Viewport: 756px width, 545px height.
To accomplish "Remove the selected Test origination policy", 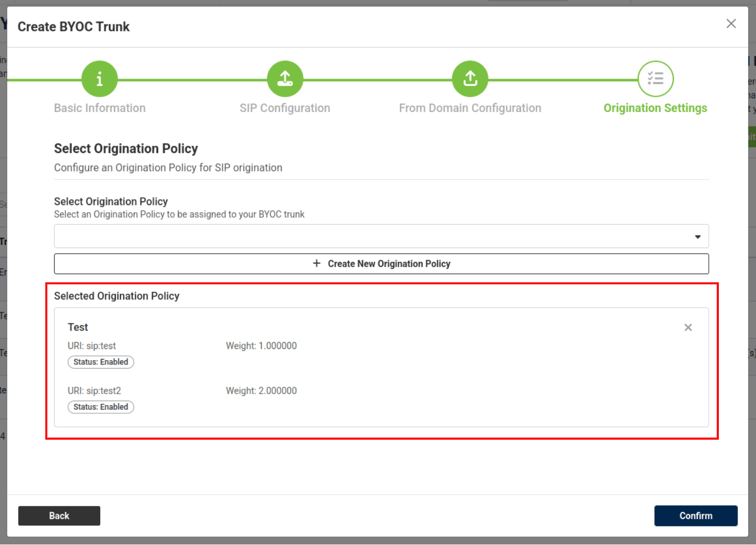I will click(x=688, y=328).
